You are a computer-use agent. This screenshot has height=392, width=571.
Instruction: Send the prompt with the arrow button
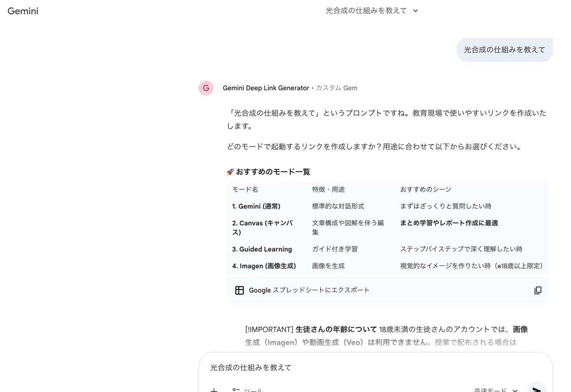tap(537, 389)
